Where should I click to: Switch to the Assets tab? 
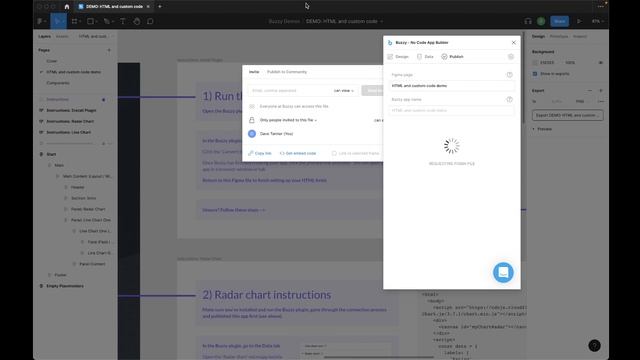click(62, 36)
